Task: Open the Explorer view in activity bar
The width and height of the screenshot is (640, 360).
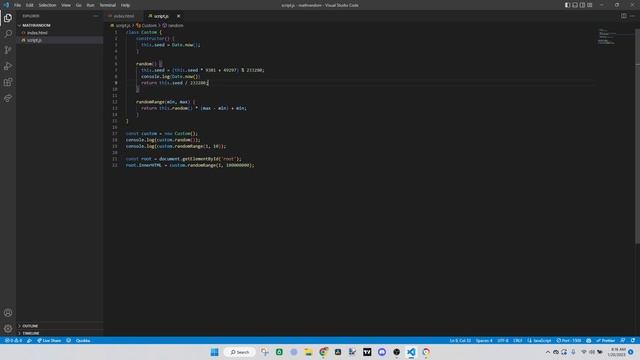Action: coord(8,18)
